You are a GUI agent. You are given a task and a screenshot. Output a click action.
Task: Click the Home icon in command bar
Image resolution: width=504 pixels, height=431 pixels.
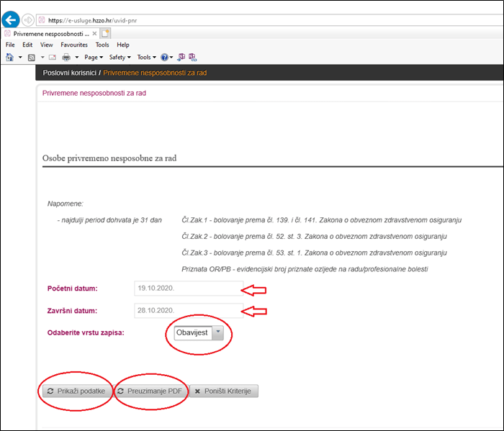coord(9,57)
